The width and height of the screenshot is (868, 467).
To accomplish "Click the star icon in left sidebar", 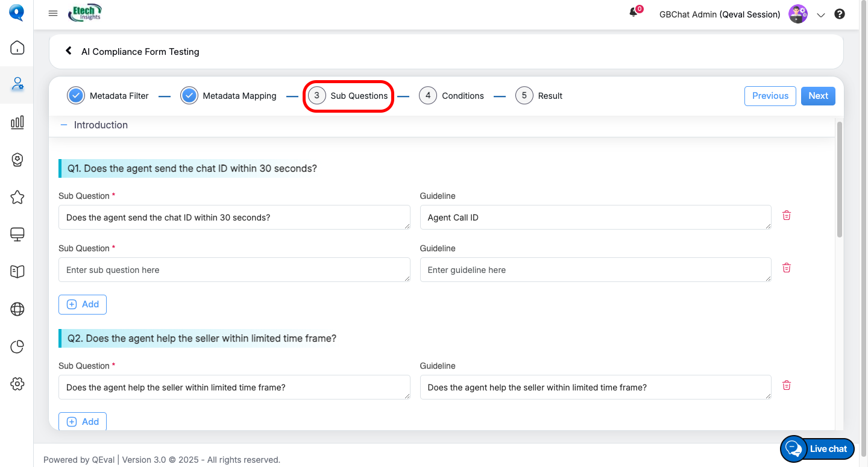I will (17, 197).
